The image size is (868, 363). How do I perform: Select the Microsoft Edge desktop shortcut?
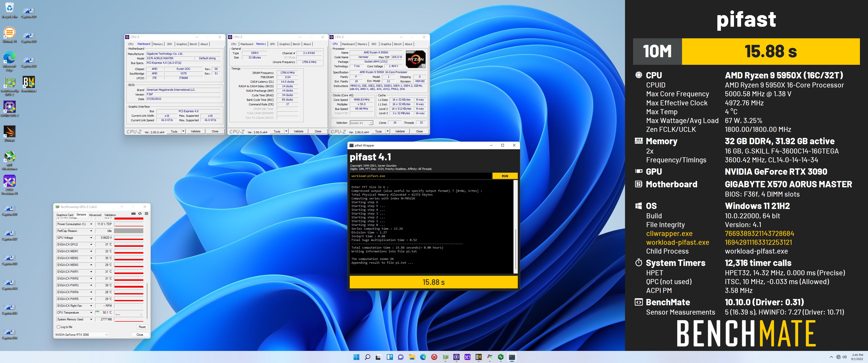point(9,61)
